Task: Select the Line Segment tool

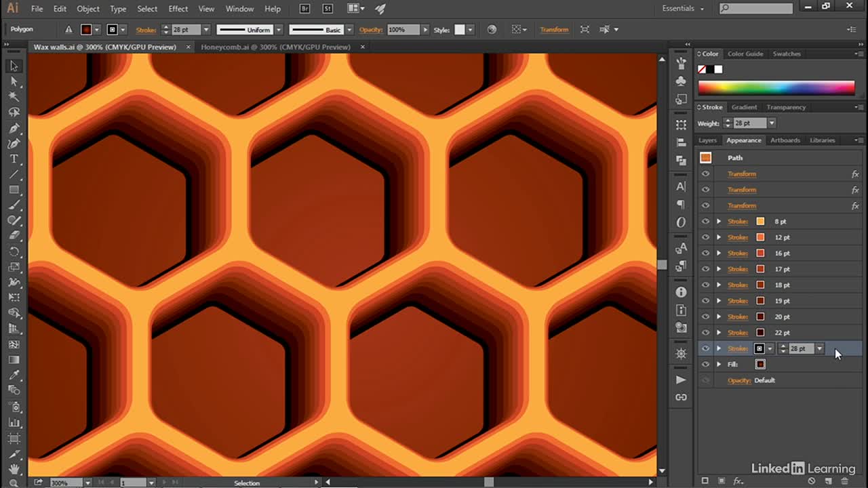Action: tap(14, 175)
